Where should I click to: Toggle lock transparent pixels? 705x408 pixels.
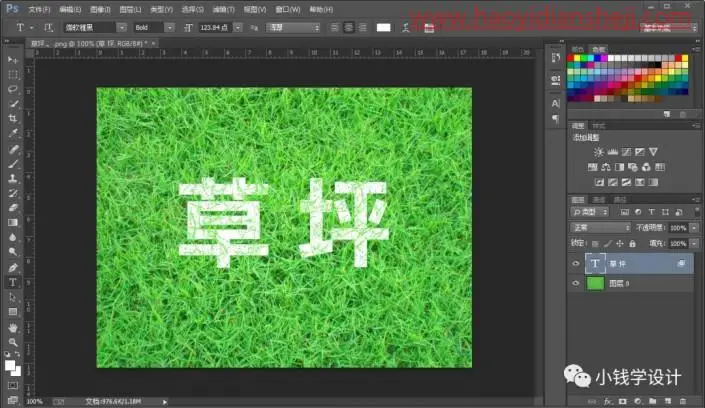[595, 243]
